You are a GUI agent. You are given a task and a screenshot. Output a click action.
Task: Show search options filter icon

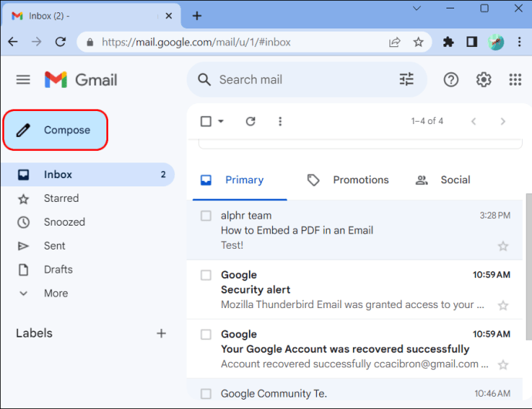[x=406, y=79]
